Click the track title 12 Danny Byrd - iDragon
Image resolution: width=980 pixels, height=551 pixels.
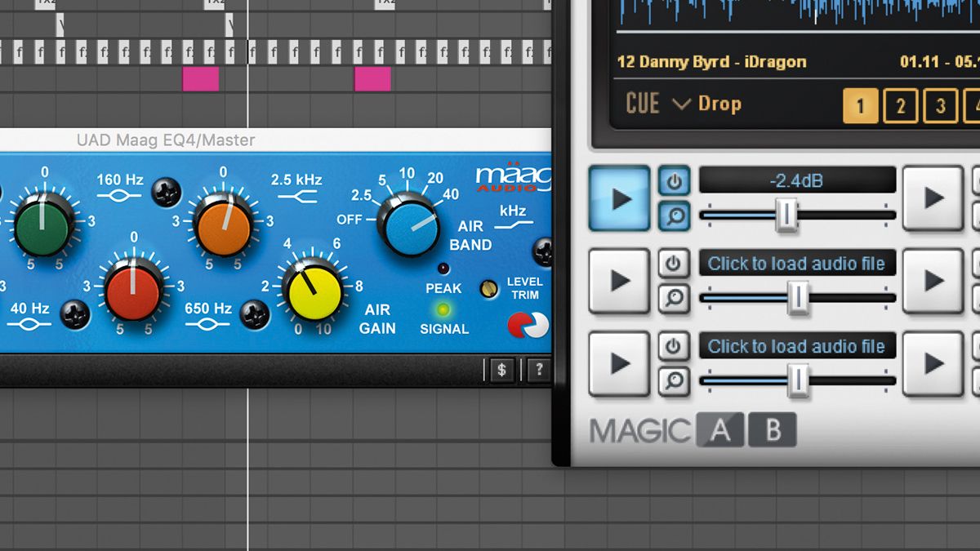pos(710,61)
